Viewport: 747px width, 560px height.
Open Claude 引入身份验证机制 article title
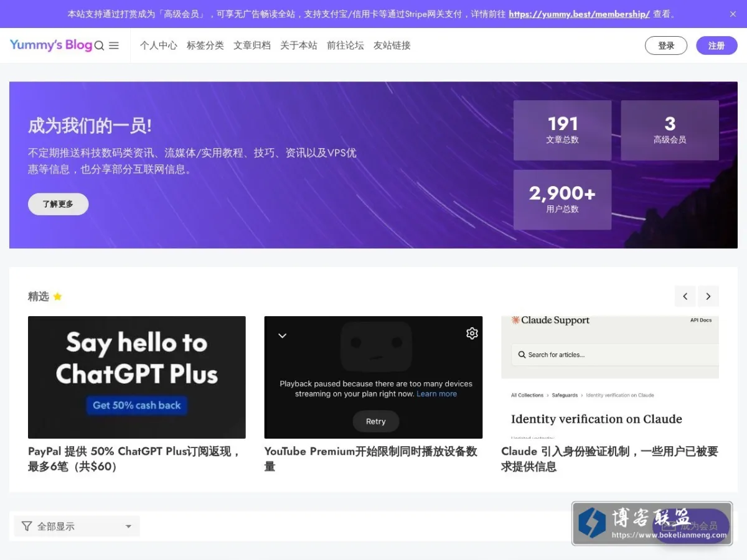pos(609,459)
